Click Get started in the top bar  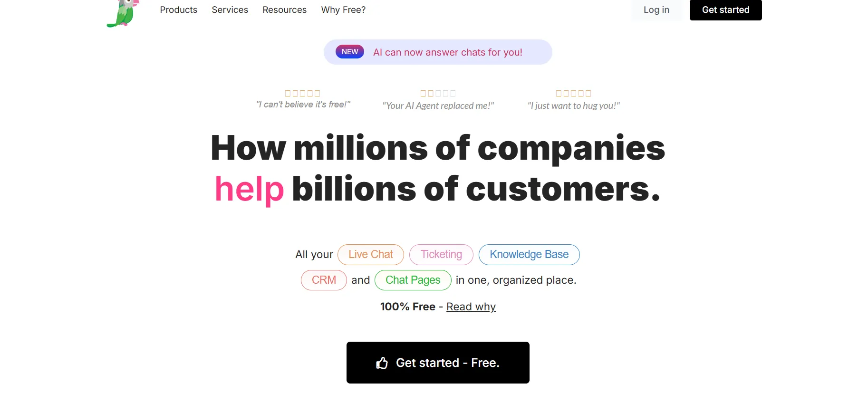tap(725, 10)
